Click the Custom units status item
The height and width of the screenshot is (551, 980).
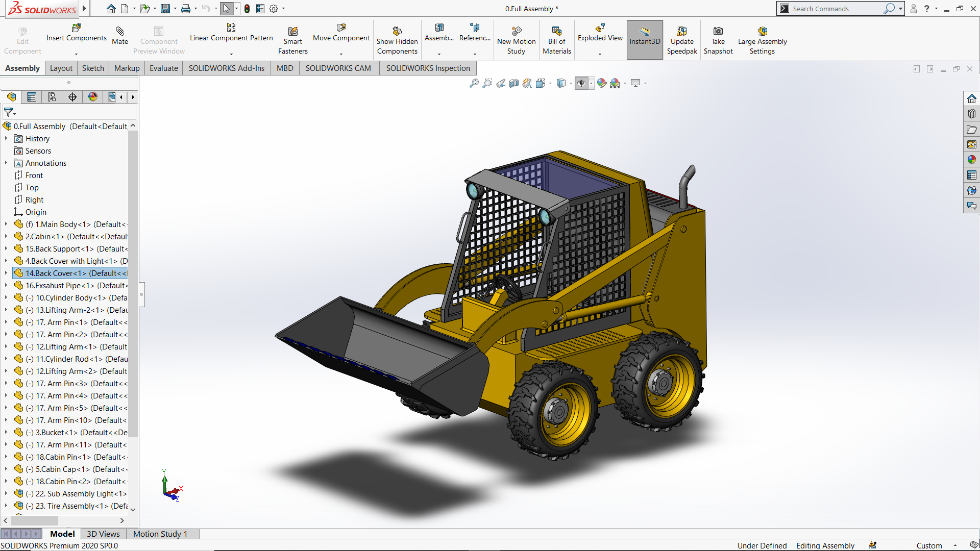pos(929,545)
